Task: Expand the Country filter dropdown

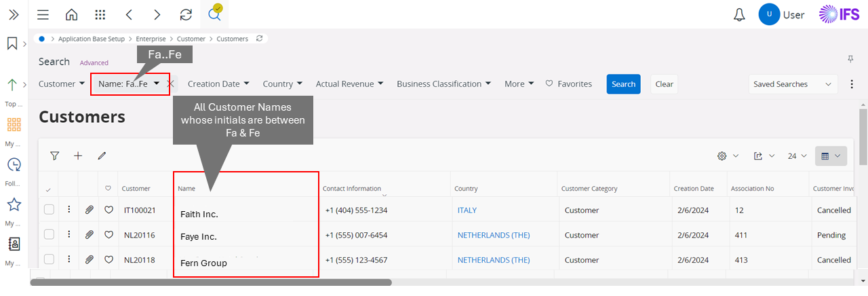Action: (x=283, y=84)
